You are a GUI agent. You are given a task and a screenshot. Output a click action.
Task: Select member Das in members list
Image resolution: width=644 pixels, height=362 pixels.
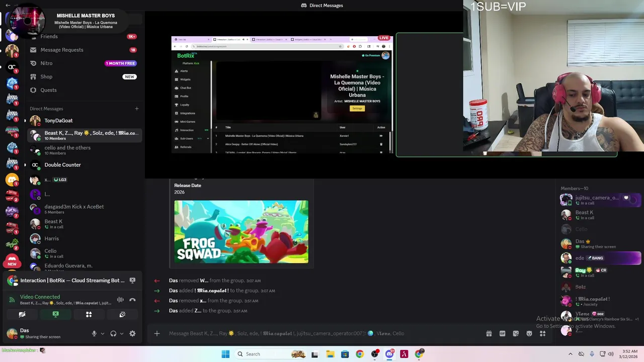pos(600,244)
